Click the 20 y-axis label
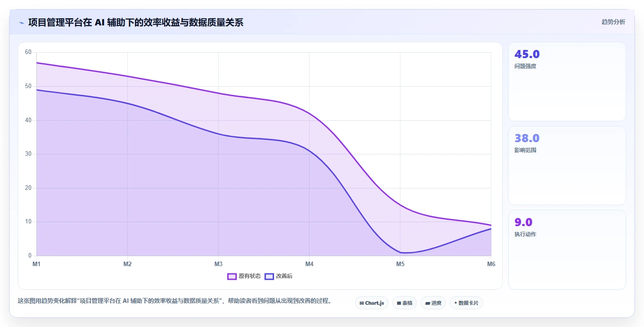 point(28,188)
